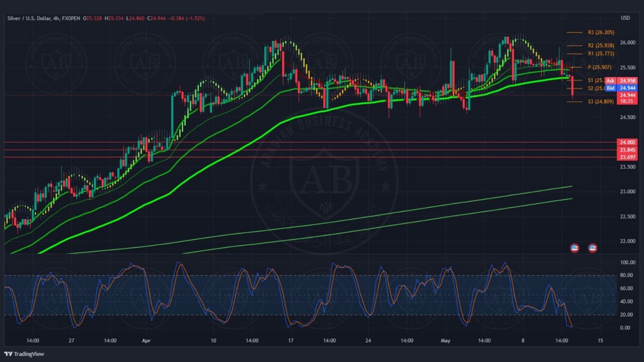This screenshot has height=362, width=644.
Task: Select the S1 pivot label
Action: point(596,81)
